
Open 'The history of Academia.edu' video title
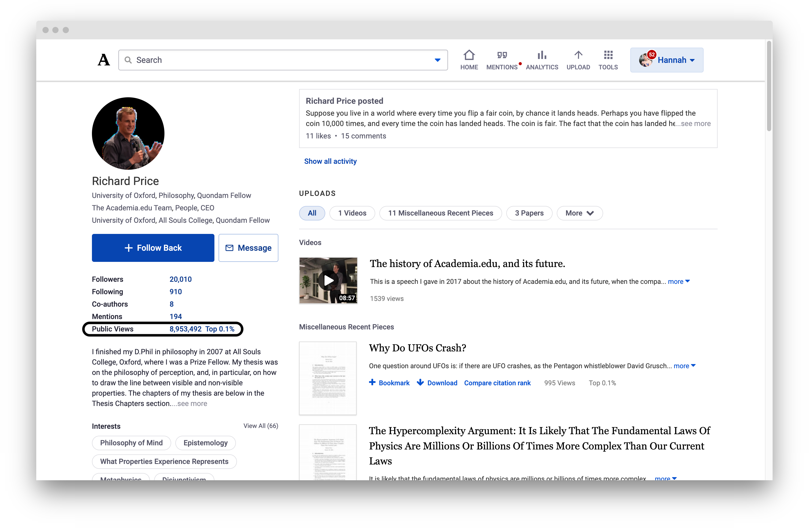point(467,264)
